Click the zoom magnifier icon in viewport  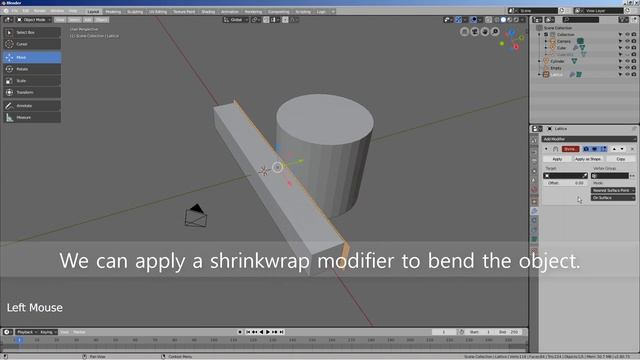click(495, 31)
